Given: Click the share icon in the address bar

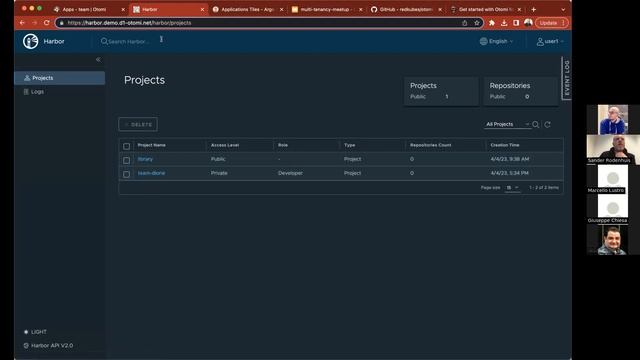Looking at the screenshot, I should (x=464, y=23).
